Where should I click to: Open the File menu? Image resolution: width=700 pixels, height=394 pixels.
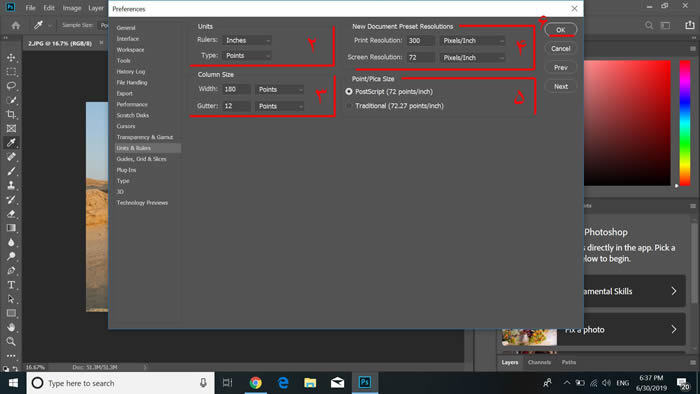(30, 8)
